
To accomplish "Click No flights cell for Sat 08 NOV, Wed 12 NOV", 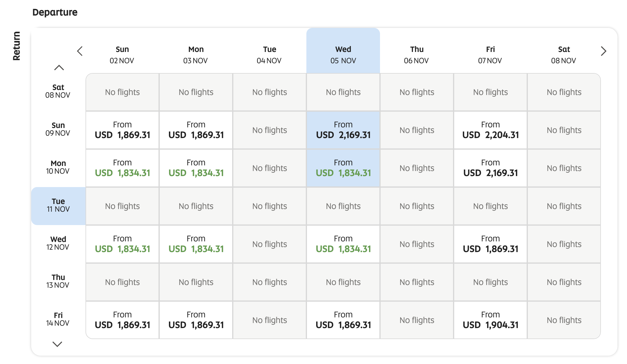I will 564,244.
